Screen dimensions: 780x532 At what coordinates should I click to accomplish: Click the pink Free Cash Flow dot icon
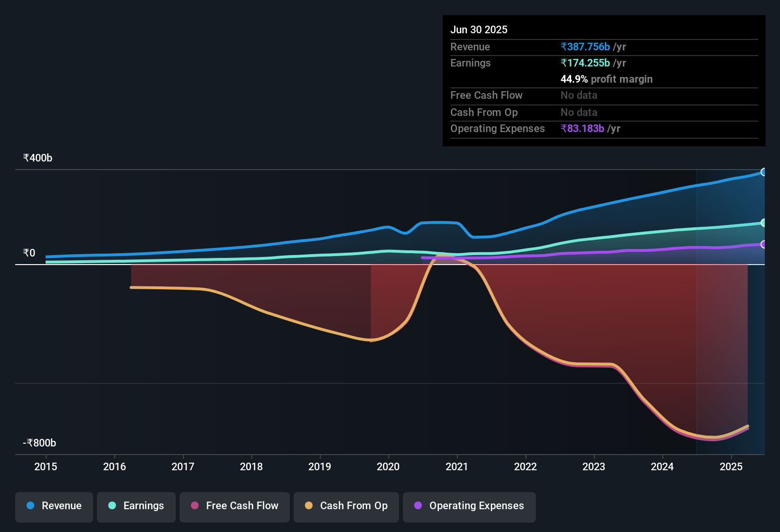click(x=195, y=506)
